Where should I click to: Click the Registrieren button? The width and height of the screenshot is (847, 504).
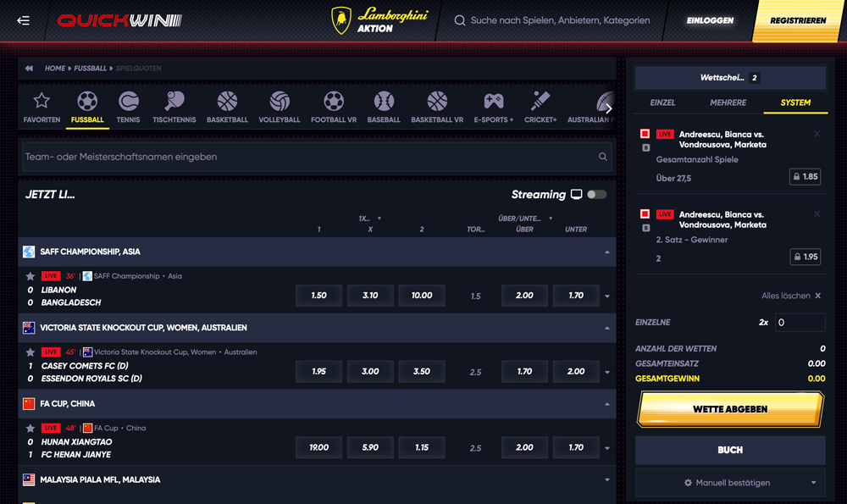(x=798, y=20)
